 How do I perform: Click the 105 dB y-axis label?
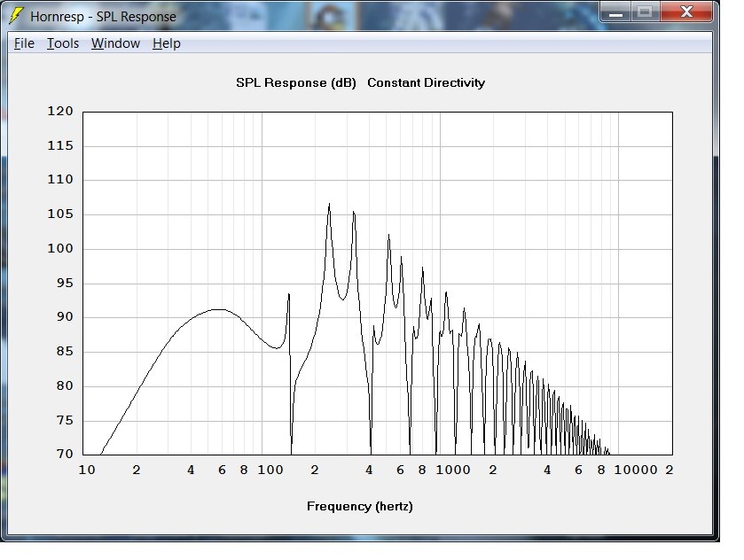click(x=60, y=214)
